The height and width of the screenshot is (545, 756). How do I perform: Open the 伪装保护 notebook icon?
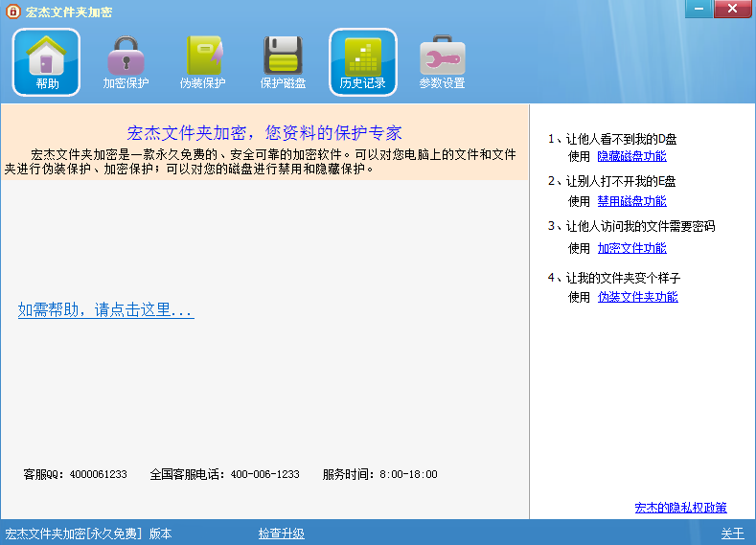203,62
